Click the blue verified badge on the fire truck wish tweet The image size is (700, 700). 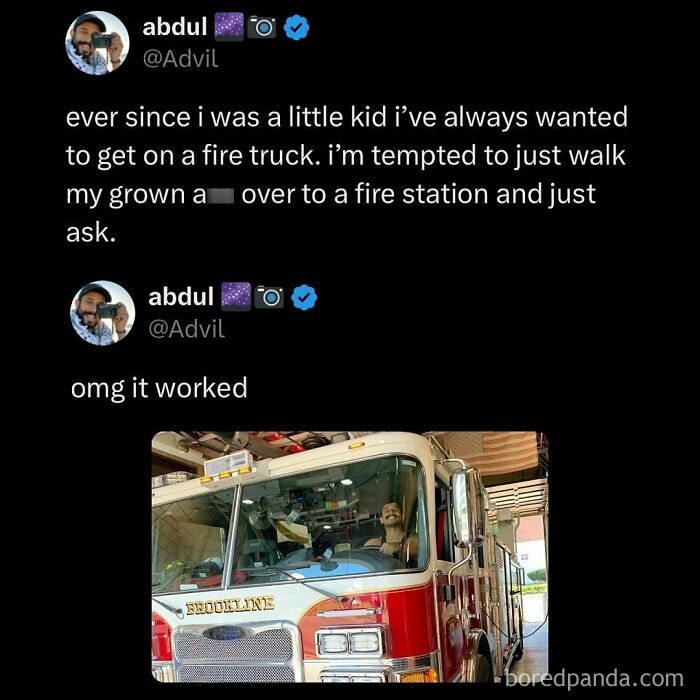tap(296, 27)
